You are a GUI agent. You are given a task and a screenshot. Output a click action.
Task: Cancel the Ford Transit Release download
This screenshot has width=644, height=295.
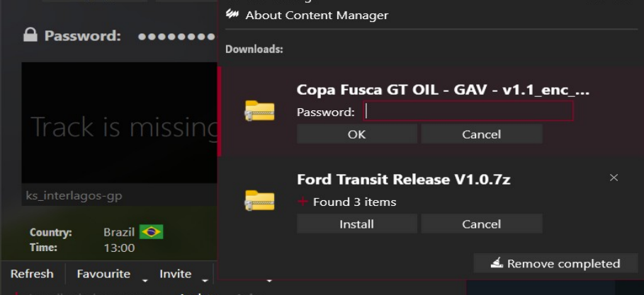tap(481, 224)
